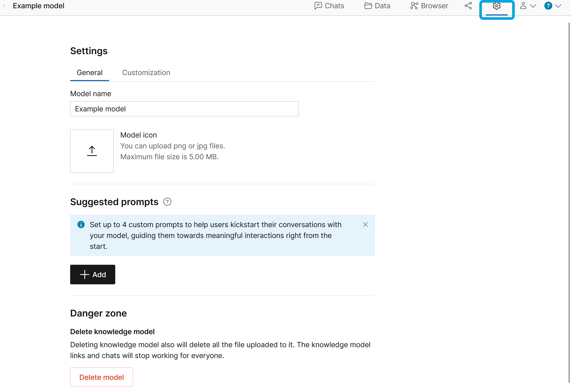This screenshot has height=392, width=571.
Task: Dismiss the suggested prompts info banner
Action: pos(365,224)
